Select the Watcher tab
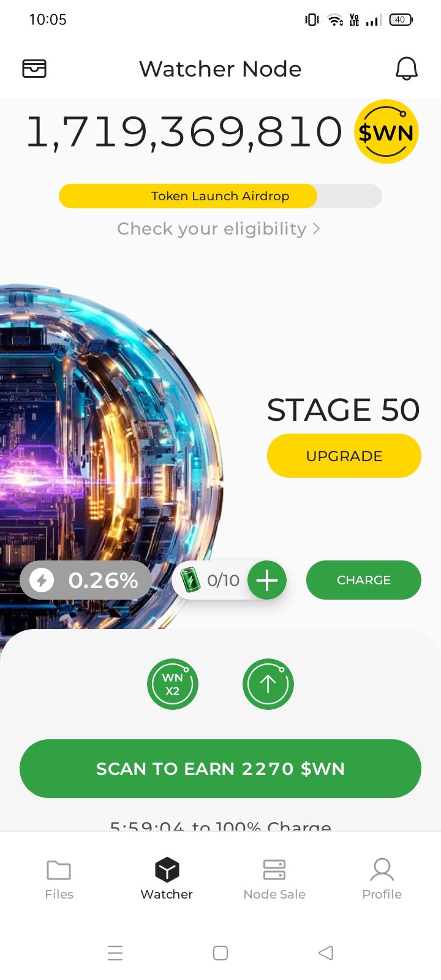The image size is (441, 980). tap(167, 880)
